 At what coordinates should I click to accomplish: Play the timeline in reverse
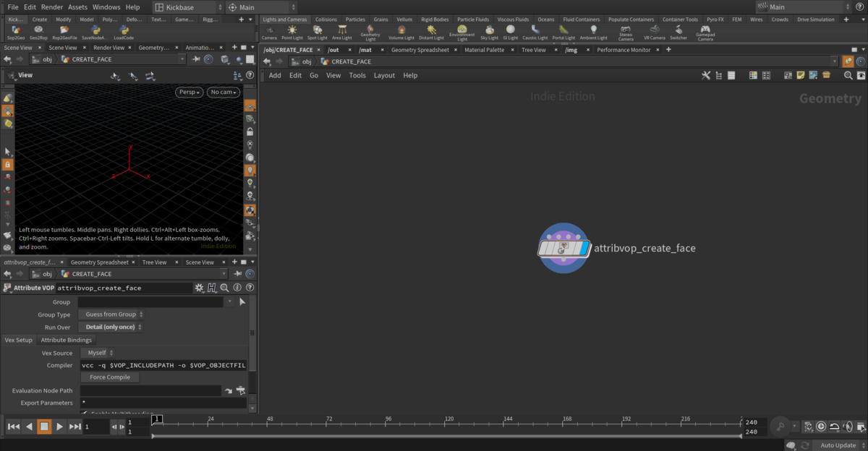[29, 426]
